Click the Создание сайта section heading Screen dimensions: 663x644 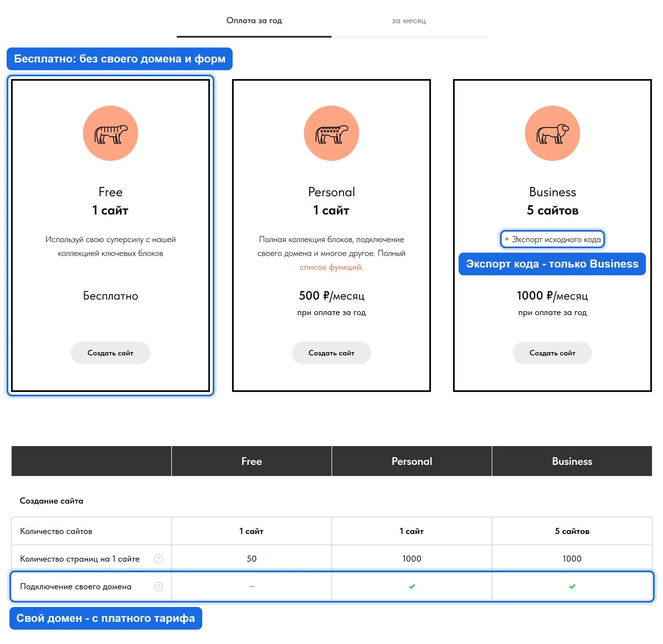52,501
